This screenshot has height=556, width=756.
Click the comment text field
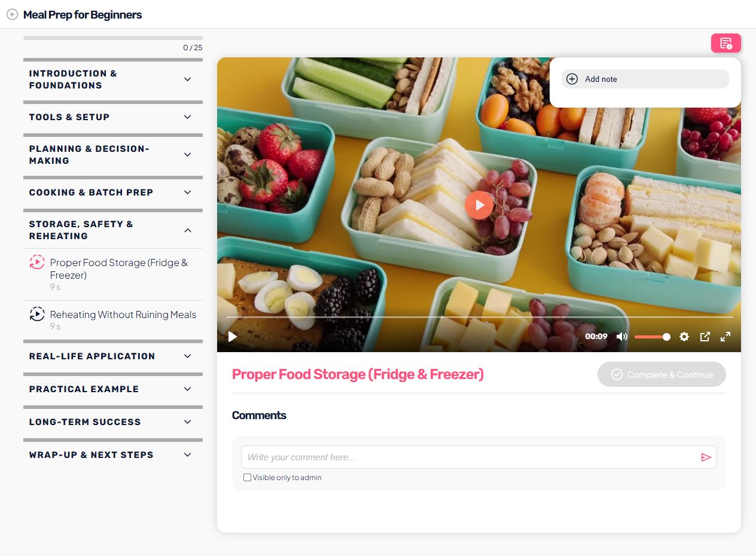click(470, 457)
